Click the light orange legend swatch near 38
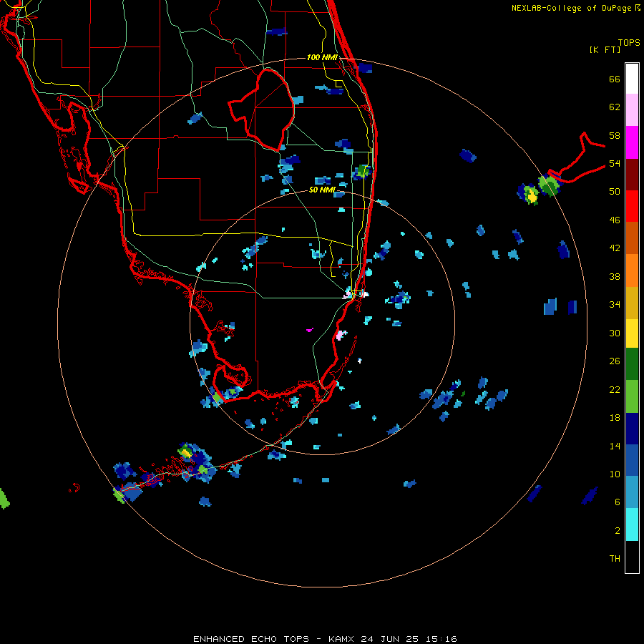 tap(632, 270)
